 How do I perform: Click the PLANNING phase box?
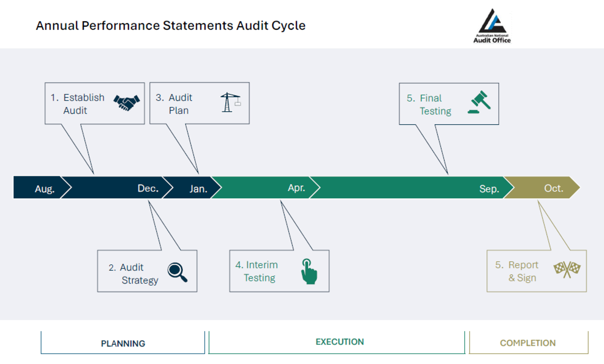click(123, 343)
